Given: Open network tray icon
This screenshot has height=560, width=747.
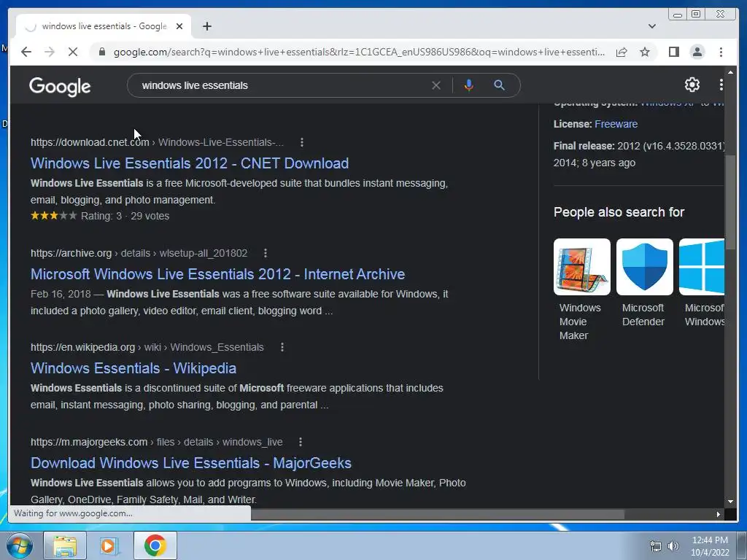Looking at the screenshot, I should coord(656,546).
